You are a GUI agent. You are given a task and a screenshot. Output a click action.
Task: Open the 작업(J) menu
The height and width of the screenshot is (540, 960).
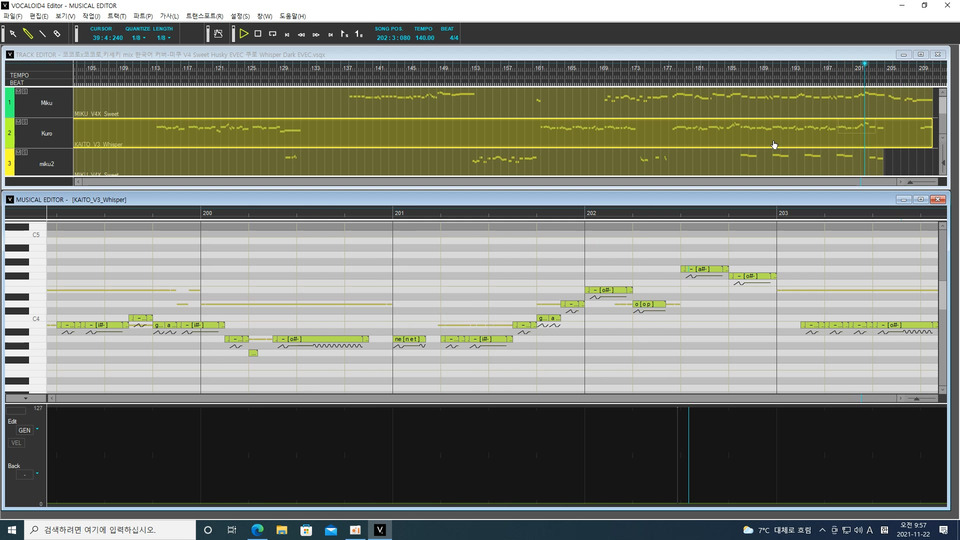coord(91,17)
